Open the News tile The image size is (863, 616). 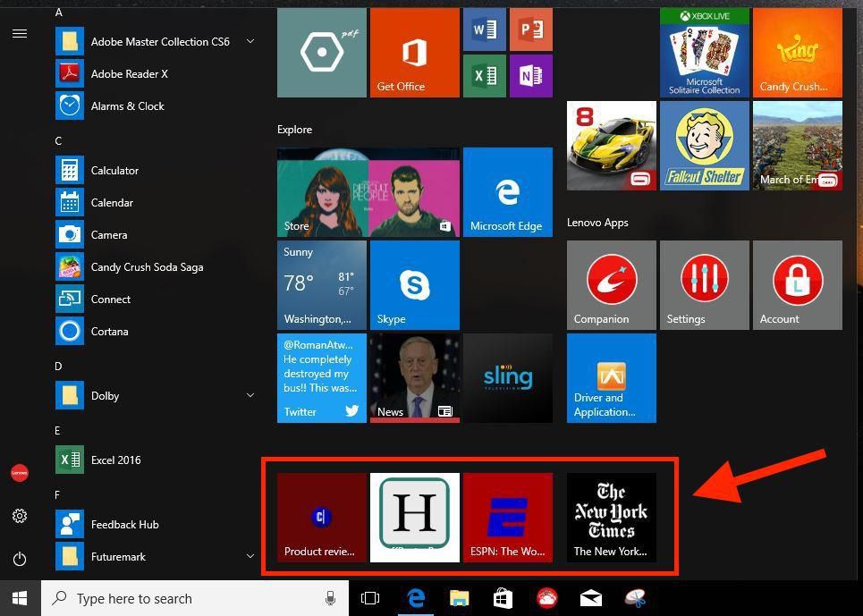414,378
